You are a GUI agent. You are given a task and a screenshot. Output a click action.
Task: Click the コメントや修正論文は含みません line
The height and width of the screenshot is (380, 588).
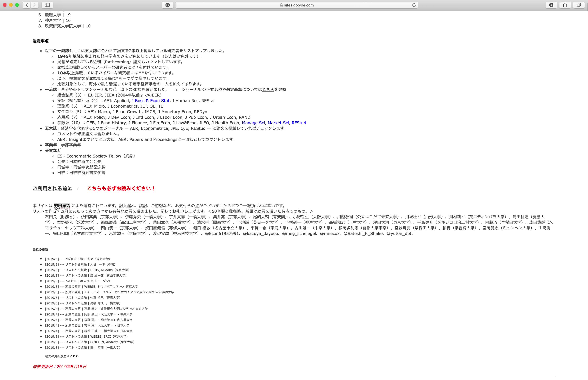[89, 134]
